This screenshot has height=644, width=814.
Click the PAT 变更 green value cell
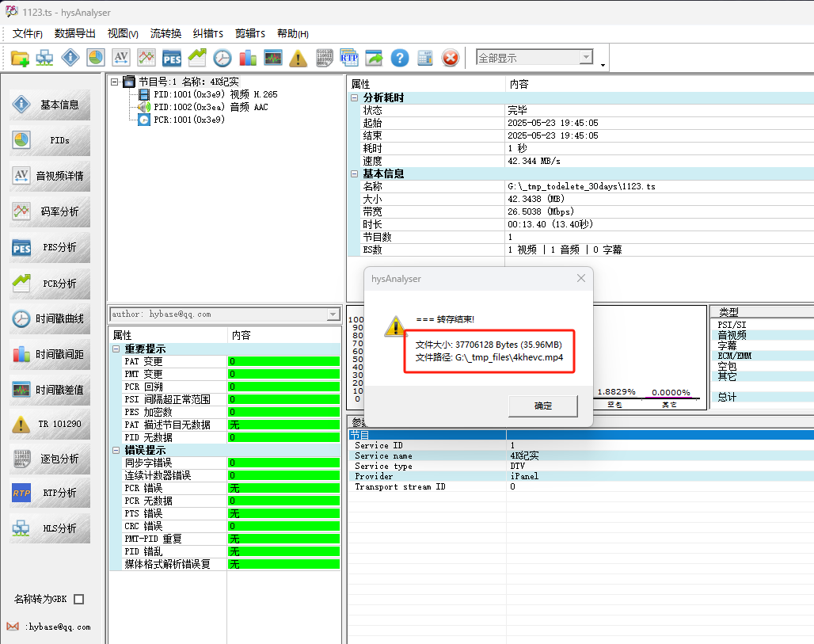pyautogui.click(x=283, y=361)
